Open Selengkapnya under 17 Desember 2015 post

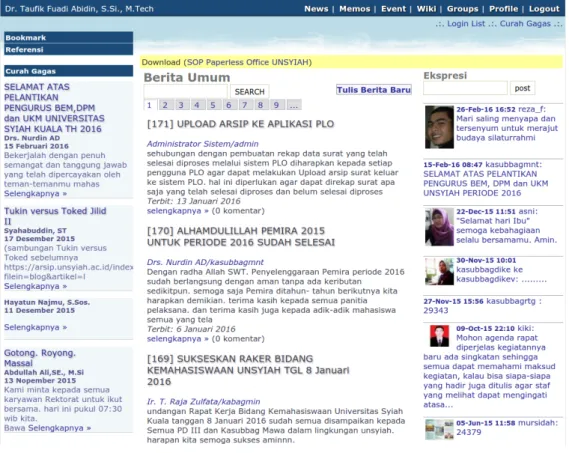click(x=36, y=286)
